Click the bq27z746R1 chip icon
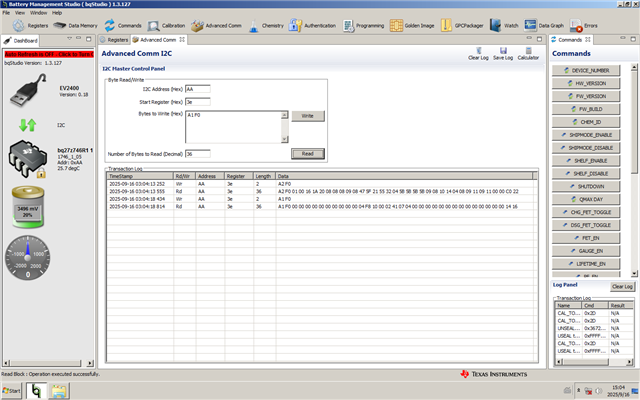 pos(27,159)
